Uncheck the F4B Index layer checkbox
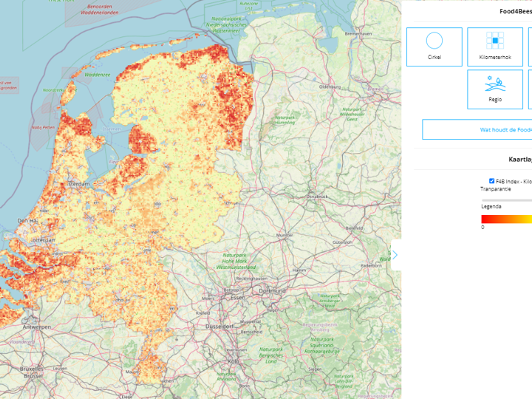The image size is (532, 399). 492,181
